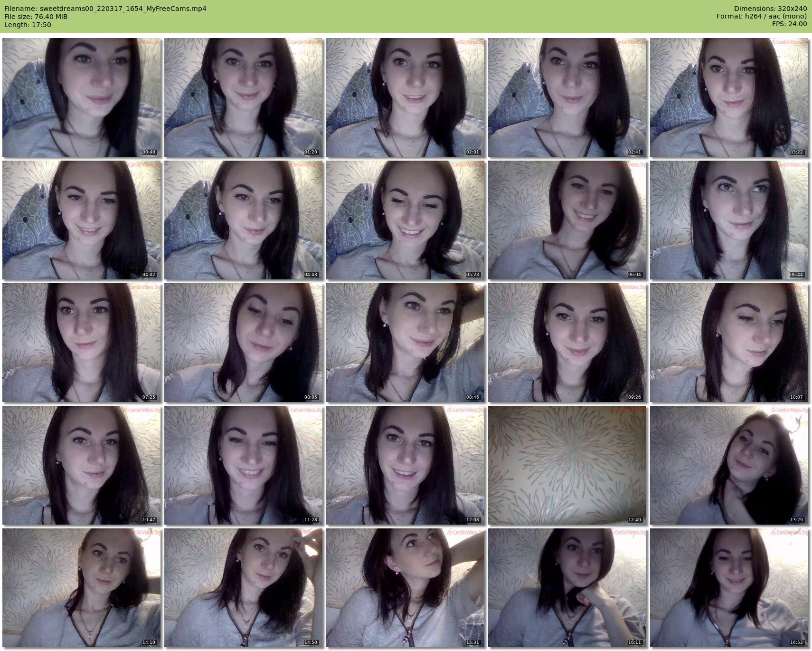Click the thumbnail timestamped 10:07

coord(729,343)
